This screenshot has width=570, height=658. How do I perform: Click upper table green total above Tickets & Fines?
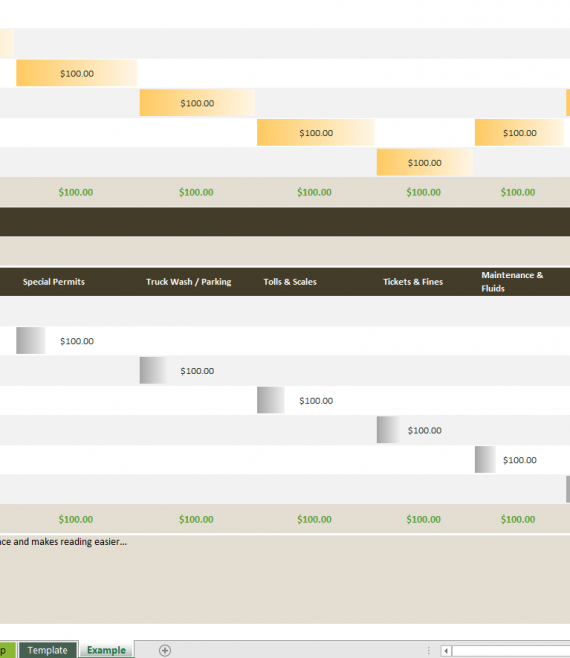pos(424,192)
